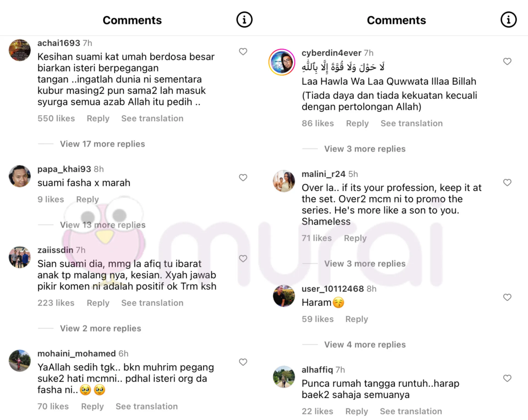See translation of mohaini_mohamed's comment
This screenshot has height=420, width=528.
pos(147,406)
